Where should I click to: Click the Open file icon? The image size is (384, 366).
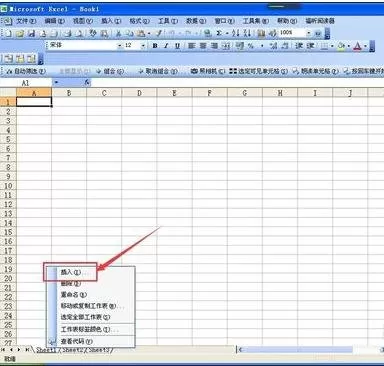pyautogui.click(x=20, y=33)
